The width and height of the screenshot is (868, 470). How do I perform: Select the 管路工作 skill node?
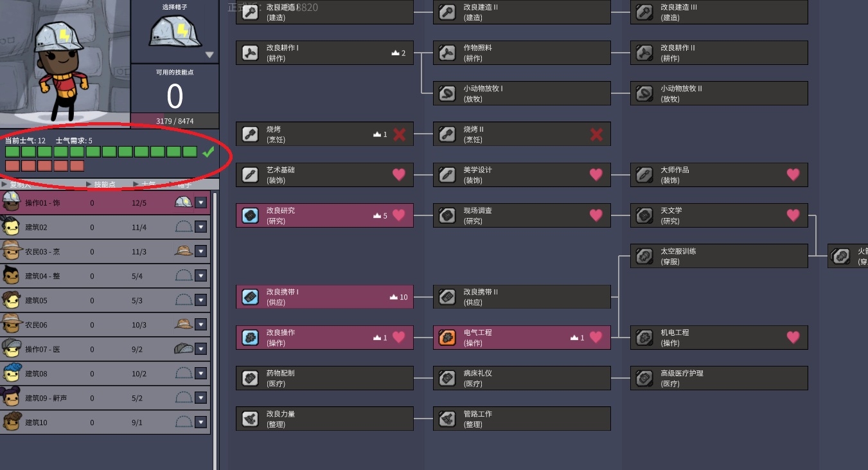(522, 419)
